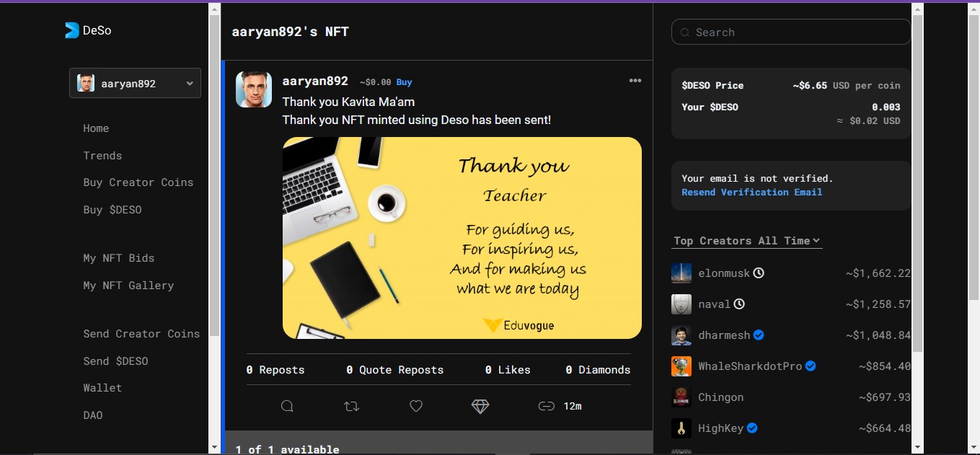Open elonmusk creator profile
Screen dimensions: 980x455
click(724, 273)
